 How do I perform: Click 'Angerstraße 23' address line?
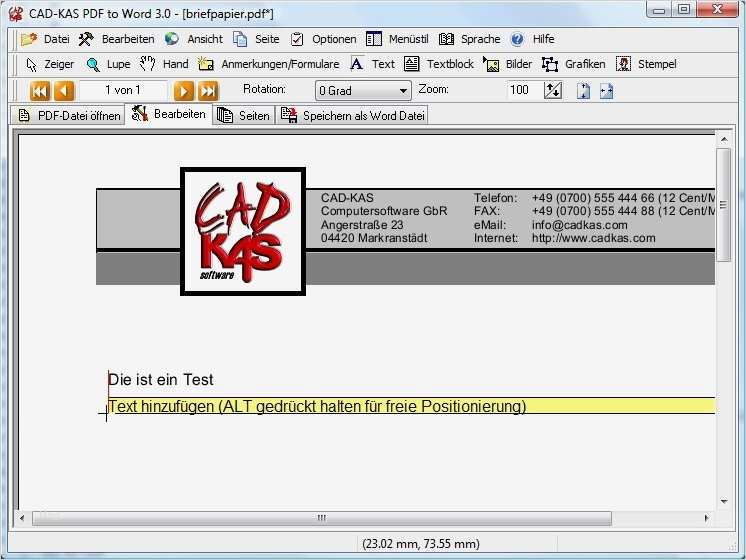(362, 225)
